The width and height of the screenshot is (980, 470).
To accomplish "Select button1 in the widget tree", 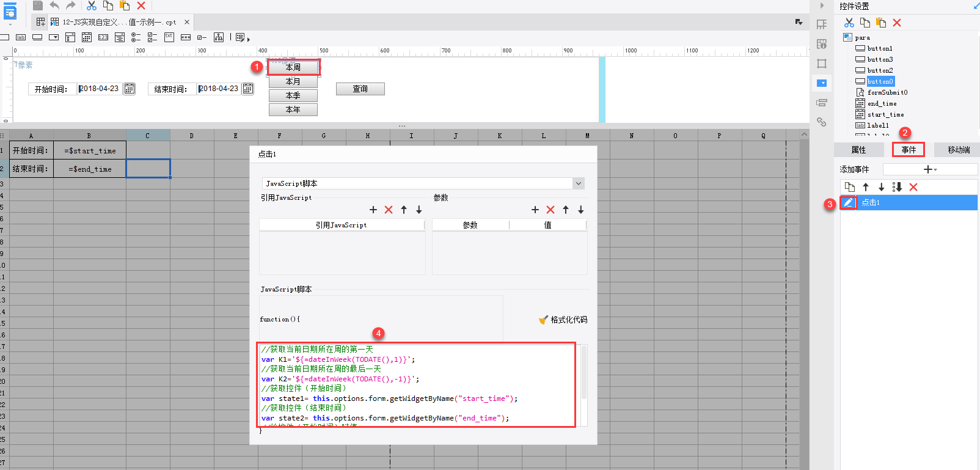I will coord(879,48).
